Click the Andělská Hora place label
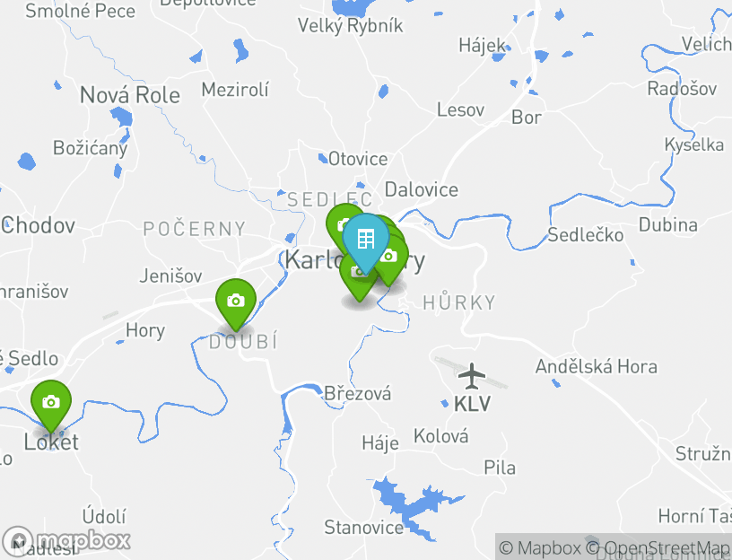The image size is (732, 560). (597, 367)
